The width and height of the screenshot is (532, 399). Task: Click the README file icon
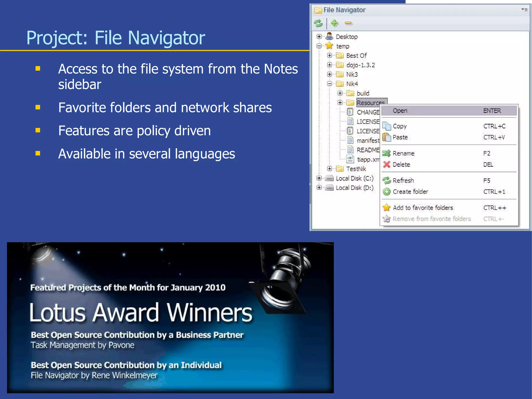(x=350, y=150)
